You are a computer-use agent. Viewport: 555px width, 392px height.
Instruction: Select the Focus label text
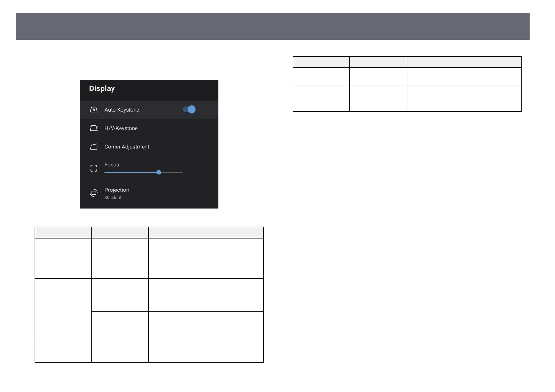[x=112, y=165]
